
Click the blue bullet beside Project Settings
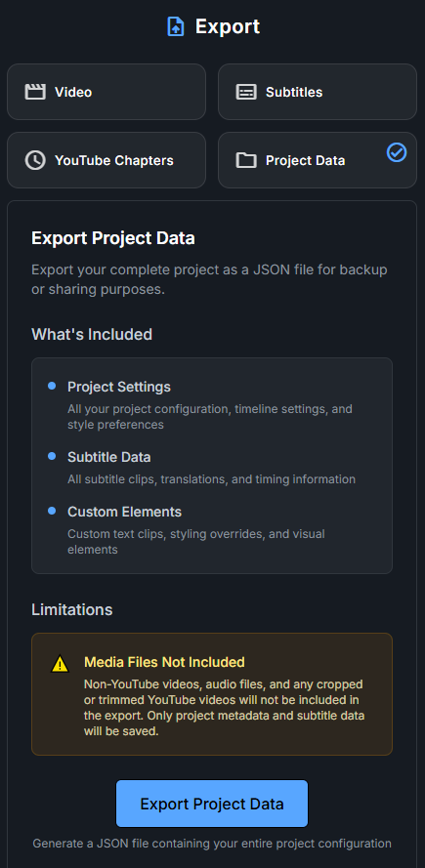click(52, 386)
